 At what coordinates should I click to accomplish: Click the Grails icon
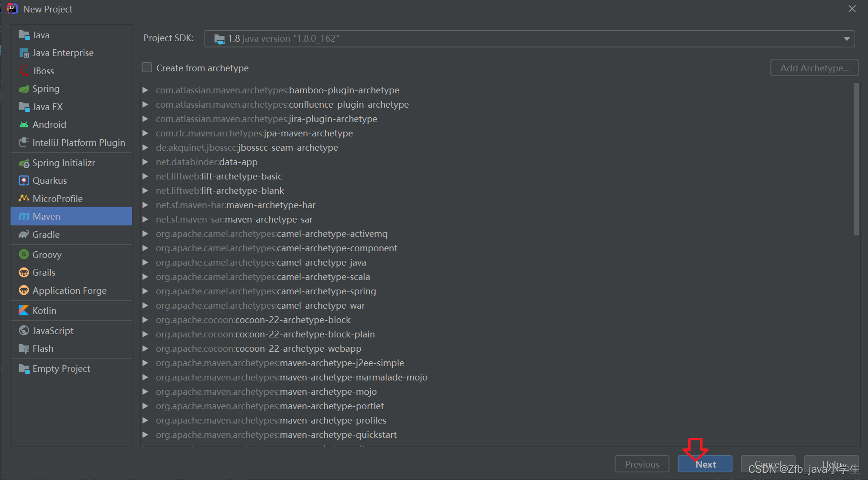click(24, 272)
